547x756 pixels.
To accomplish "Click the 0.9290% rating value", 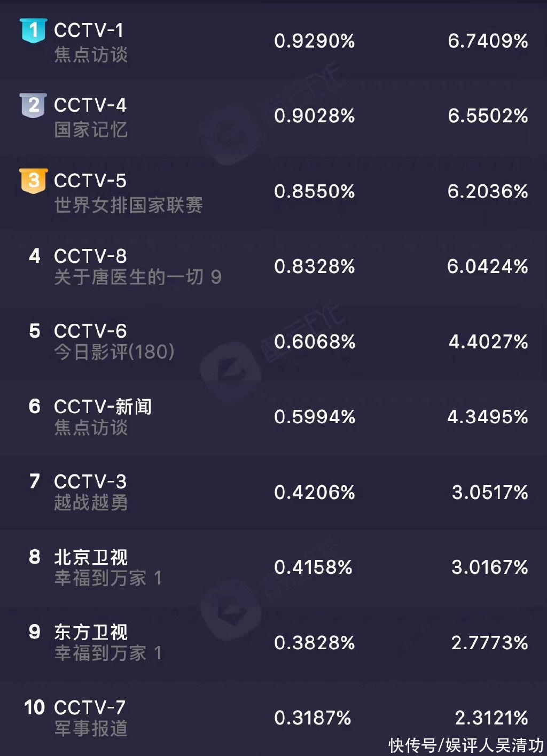I will click(315, 41).
